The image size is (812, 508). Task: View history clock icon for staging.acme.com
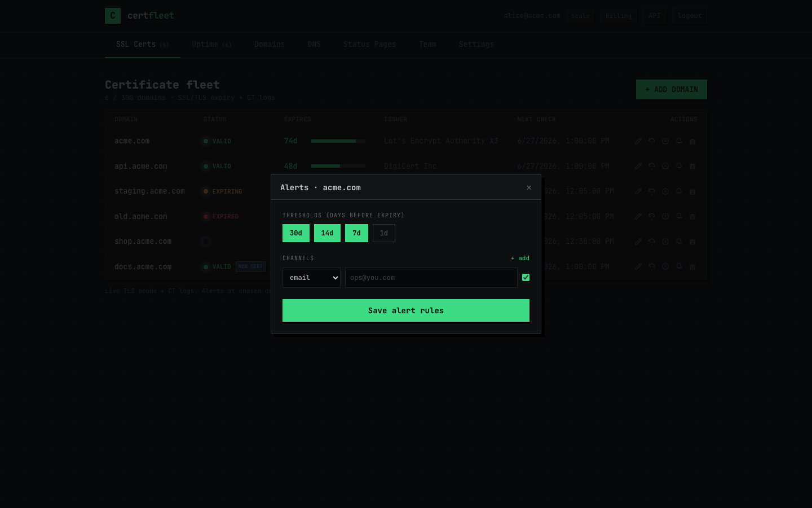[665, 191]
